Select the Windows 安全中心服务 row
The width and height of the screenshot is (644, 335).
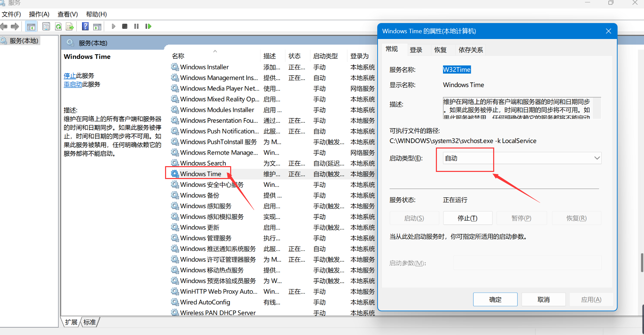[x=273, y=184]
